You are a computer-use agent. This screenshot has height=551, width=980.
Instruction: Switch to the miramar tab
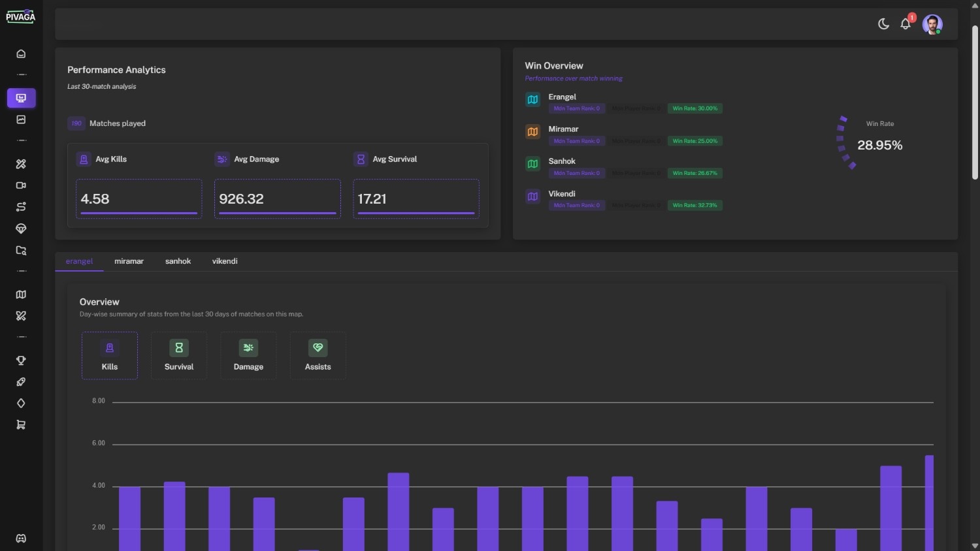pyautogui.click(x=129, y=261)
